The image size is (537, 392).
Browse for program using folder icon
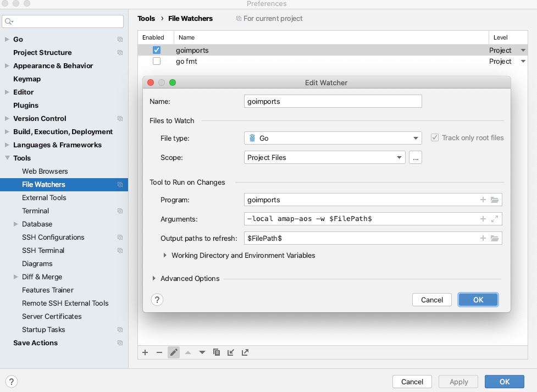pos(495,200)
